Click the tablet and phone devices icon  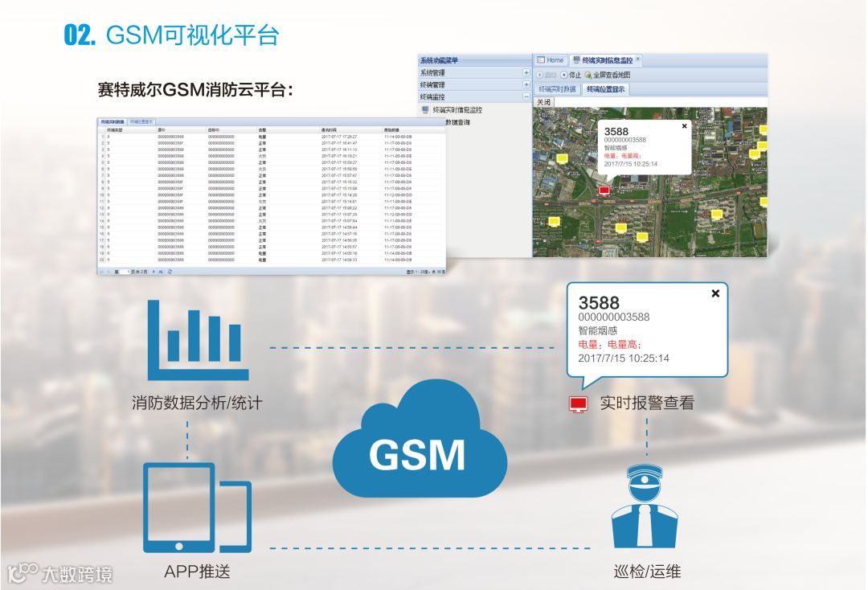point(198,508)
